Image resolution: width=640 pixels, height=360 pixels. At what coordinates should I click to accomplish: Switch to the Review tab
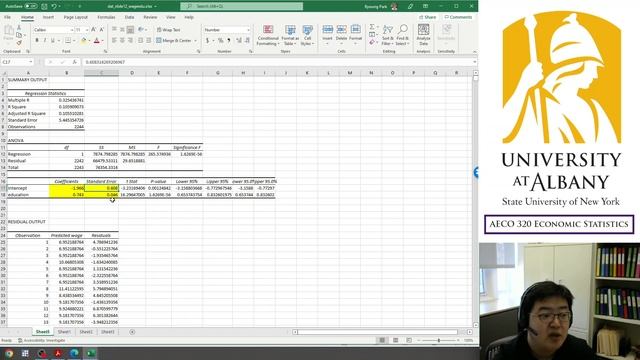[150, 18]
